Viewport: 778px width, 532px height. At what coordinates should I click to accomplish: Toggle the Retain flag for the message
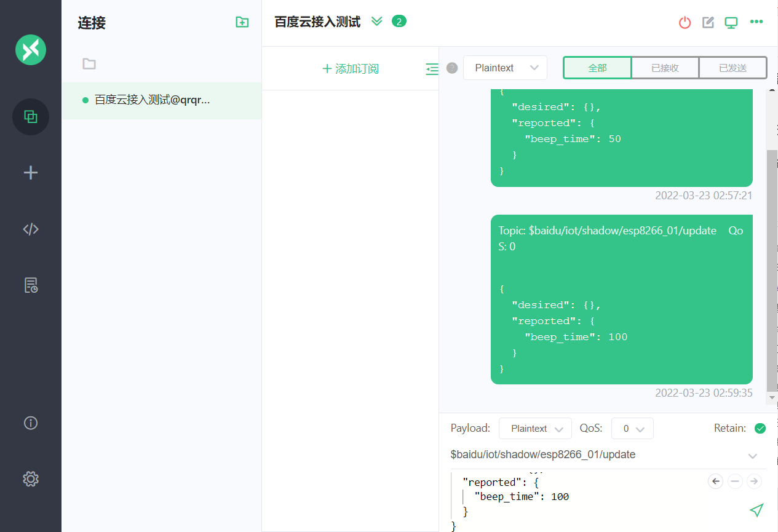click(x=760, y=428)
